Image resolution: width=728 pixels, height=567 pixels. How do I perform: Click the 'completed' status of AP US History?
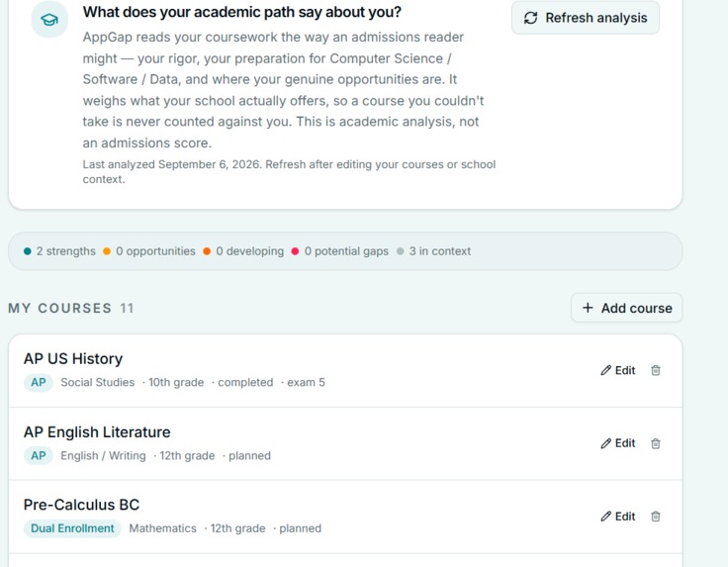pos(245,382)
